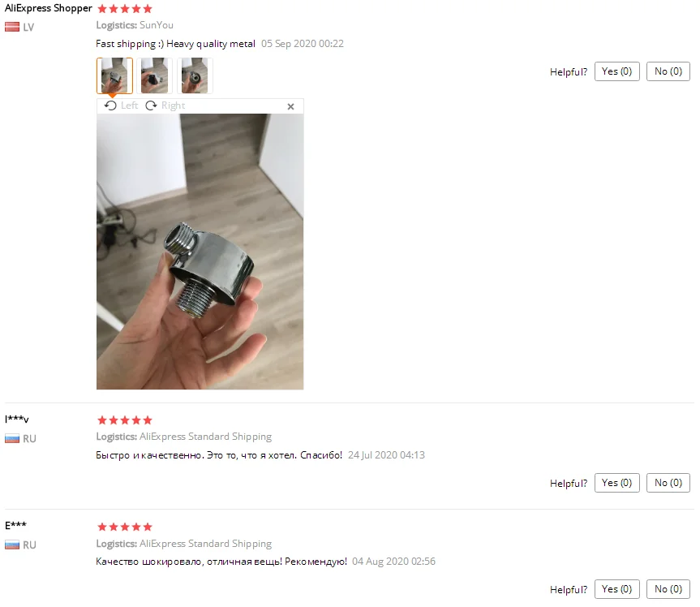Vote No on E***'s review
This screenshot has height=607, width=700.
[668, 589]
